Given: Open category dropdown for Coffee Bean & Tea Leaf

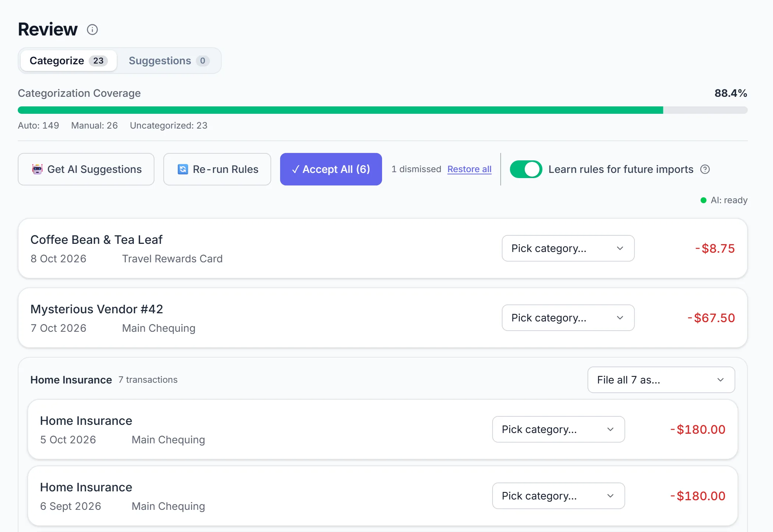Looking at the screenshot, I should click(x=568, y=248).
